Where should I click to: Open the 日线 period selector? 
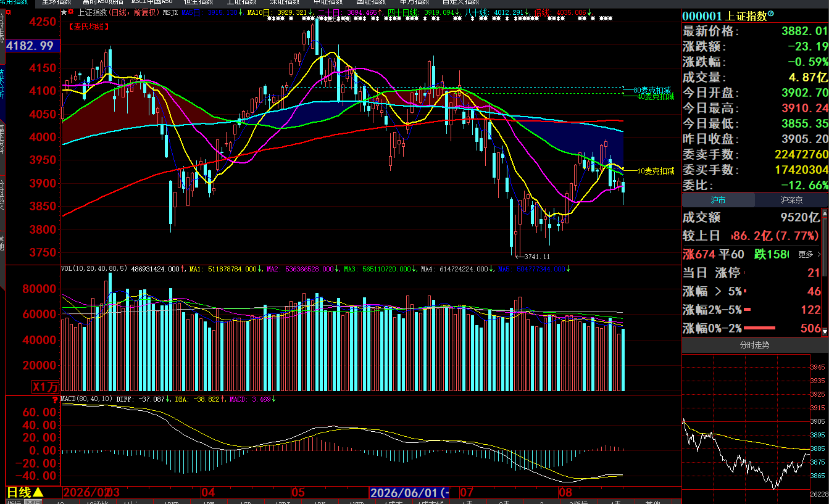(x=25, y=492)
